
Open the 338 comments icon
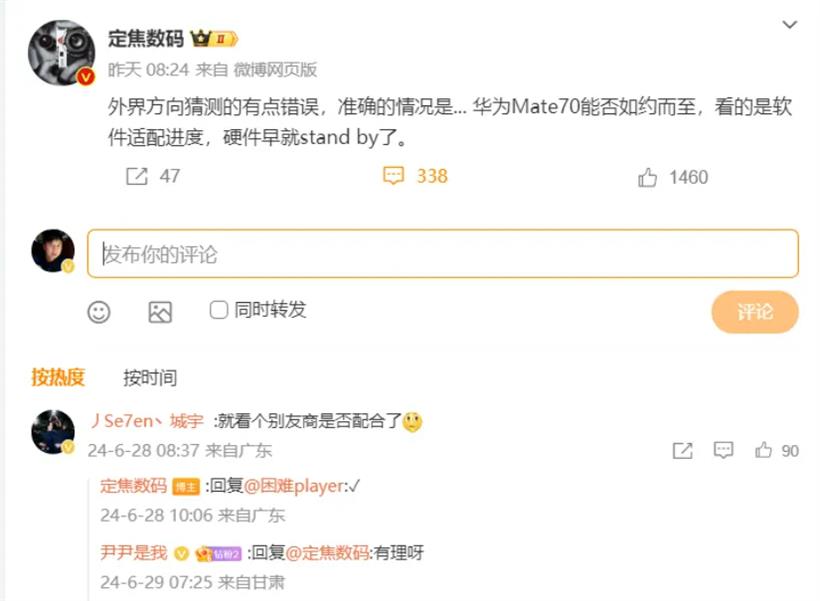coord(393,176)
